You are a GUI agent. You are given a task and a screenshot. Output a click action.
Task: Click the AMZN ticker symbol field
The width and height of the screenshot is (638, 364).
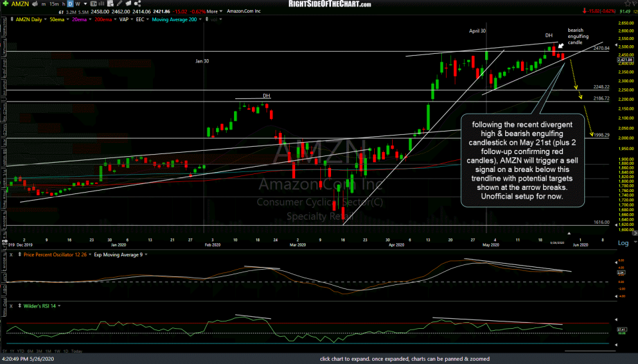[20, 4]
